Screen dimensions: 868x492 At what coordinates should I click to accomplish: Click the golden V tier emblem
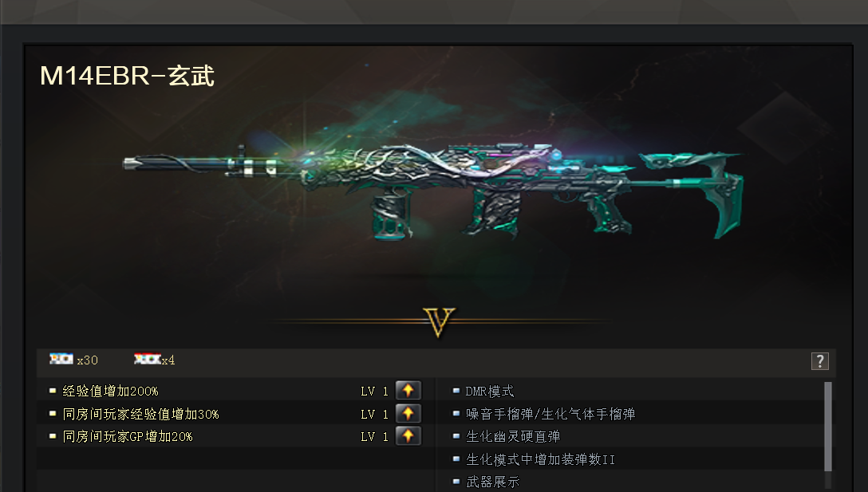point(439,321)
